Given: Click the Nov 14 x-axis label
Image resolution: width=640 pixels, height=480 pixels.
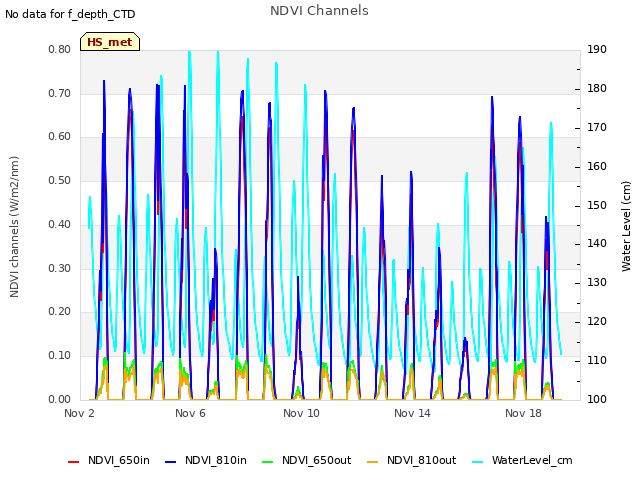Looking at the screenshot, I should click(412, 413).
